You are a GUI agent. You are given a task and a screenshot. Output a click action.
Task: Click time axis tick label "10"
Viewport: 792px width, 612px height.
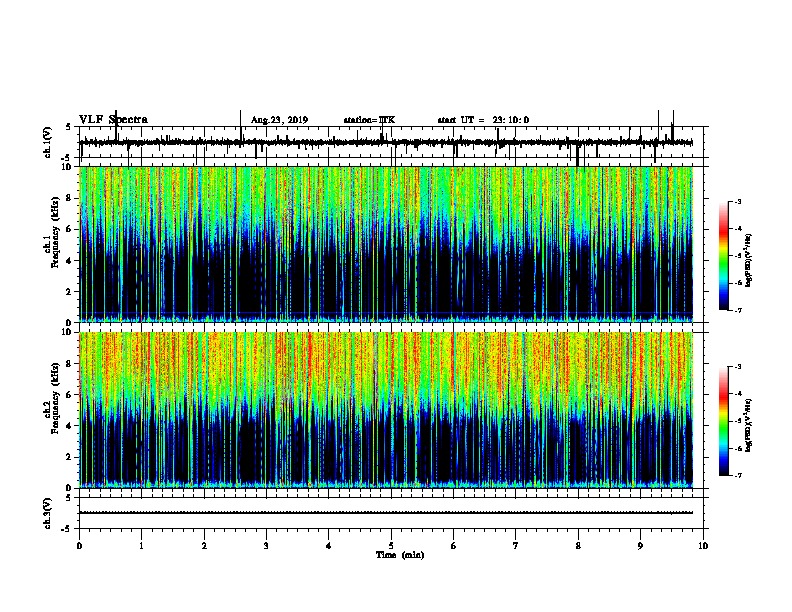(x=703, y=546)
